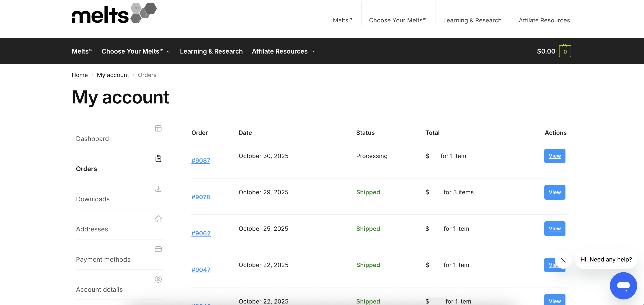The height and width of the screenshot is (305, 644).
Task: Go to My account breadcrumb link
Action: pos(113,75)
